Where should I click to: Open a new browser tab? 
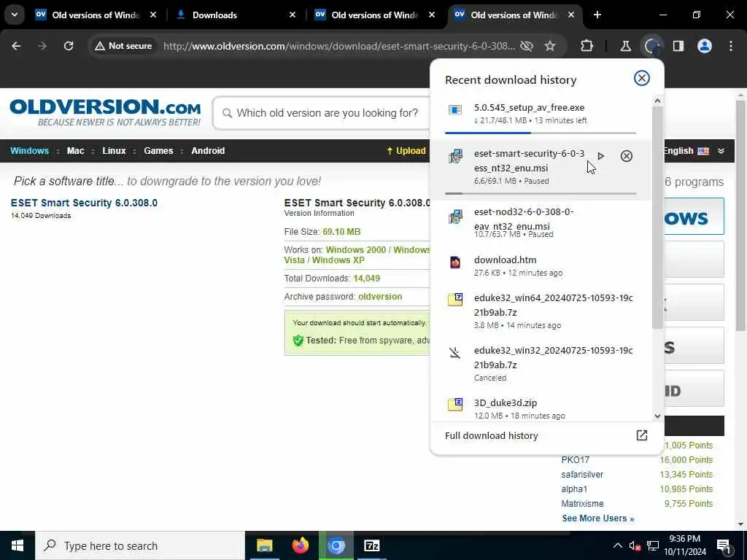click(597, 15)
